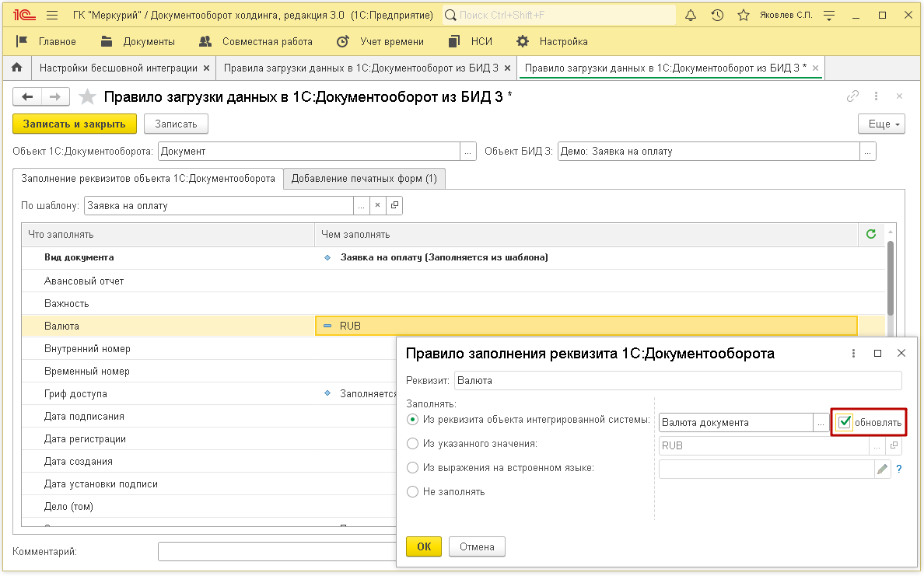Screen dimensions: 924x576
Task: Uncheck the "обновлять" checkbox
Action: pos(845,423)
